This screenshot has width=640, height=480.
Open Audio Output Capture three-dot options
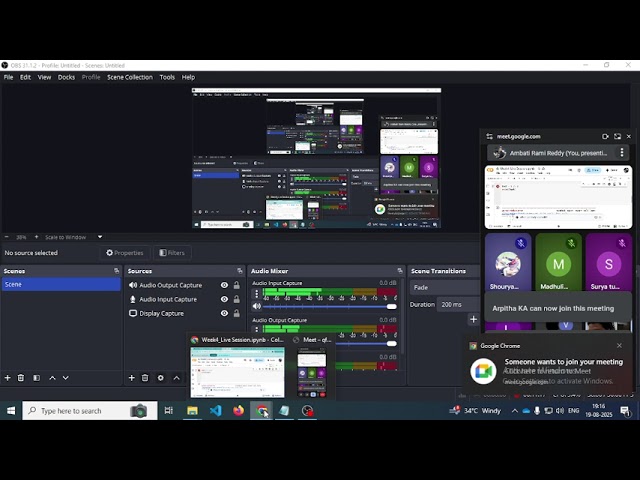tap(256, 329)
